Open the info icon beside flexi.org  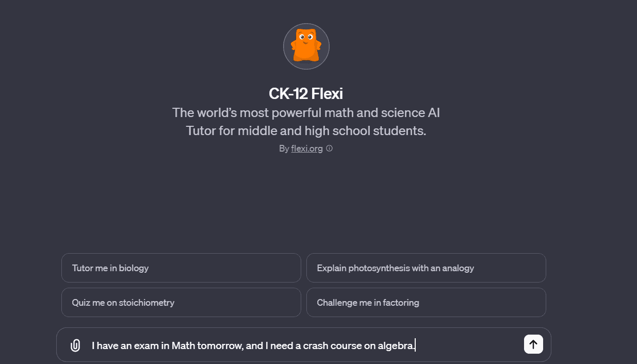coord(329,148)
